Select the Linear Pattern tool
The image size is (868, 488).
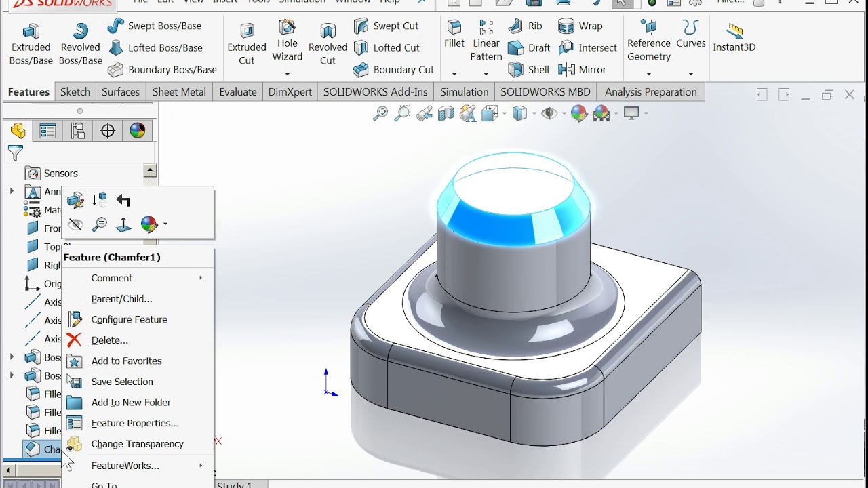click(486, 41)
